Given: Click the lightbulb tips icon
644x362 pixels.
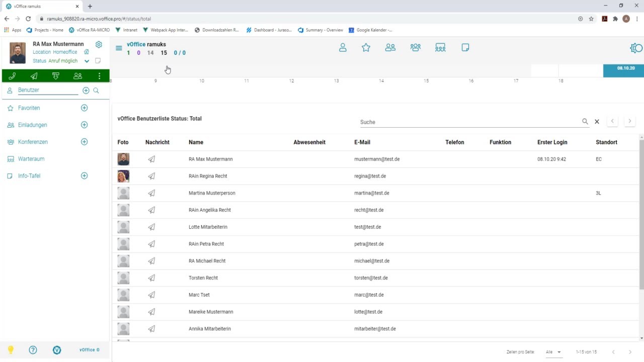Looking at the screenshot, I should [11, 350].
